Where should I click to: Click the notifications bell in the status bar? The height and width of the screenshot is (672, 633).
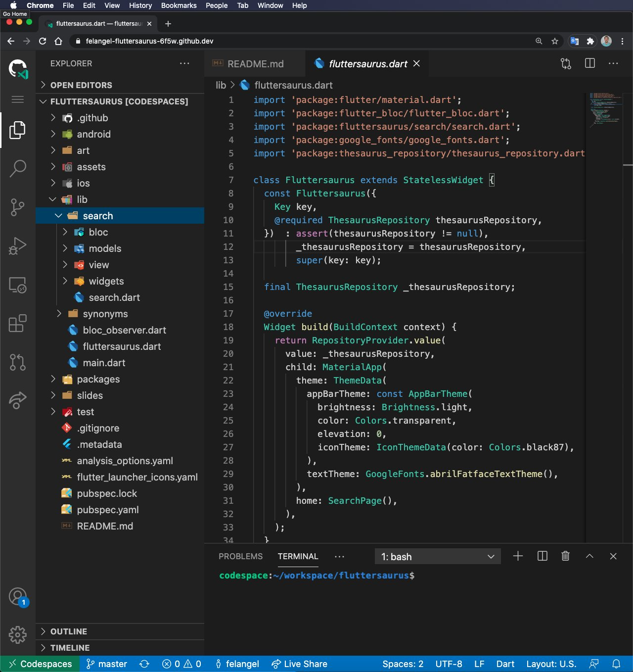(616, 664)
